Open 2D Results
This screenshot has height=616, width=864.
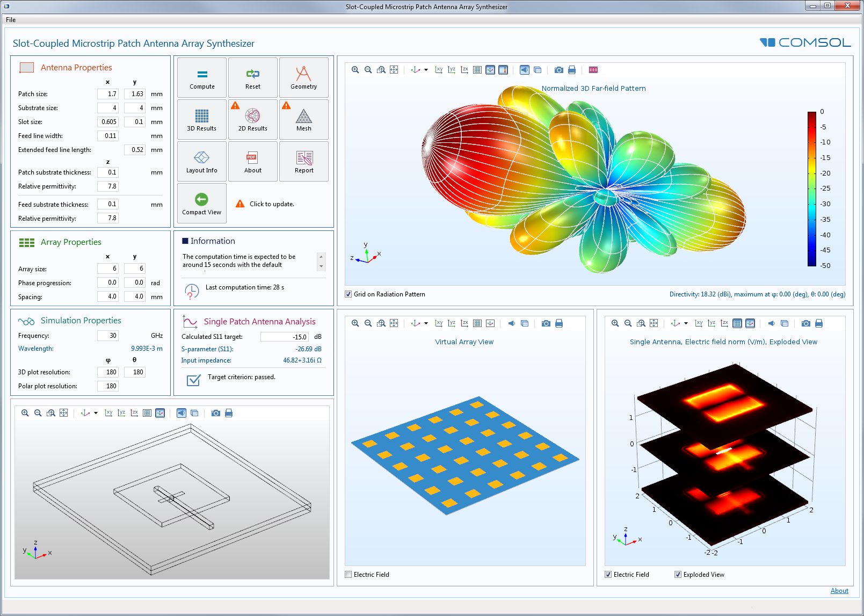253,120
